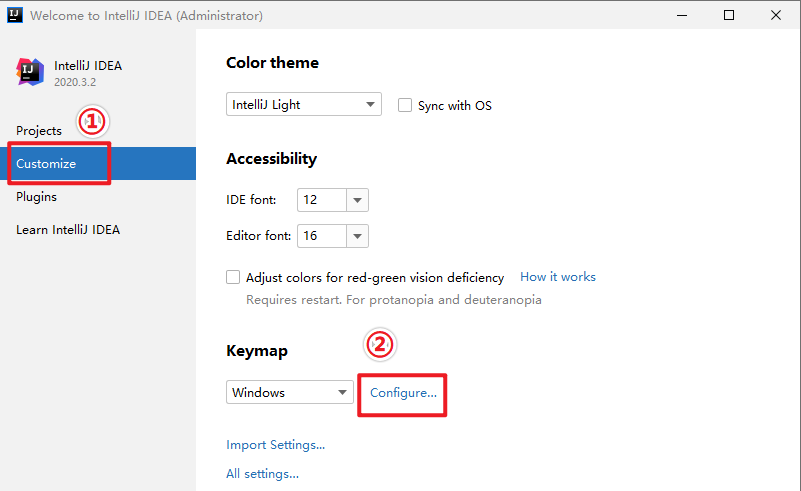Open the How it works link
The height and width of the screenshot is (491, 801).
(558, 277)
